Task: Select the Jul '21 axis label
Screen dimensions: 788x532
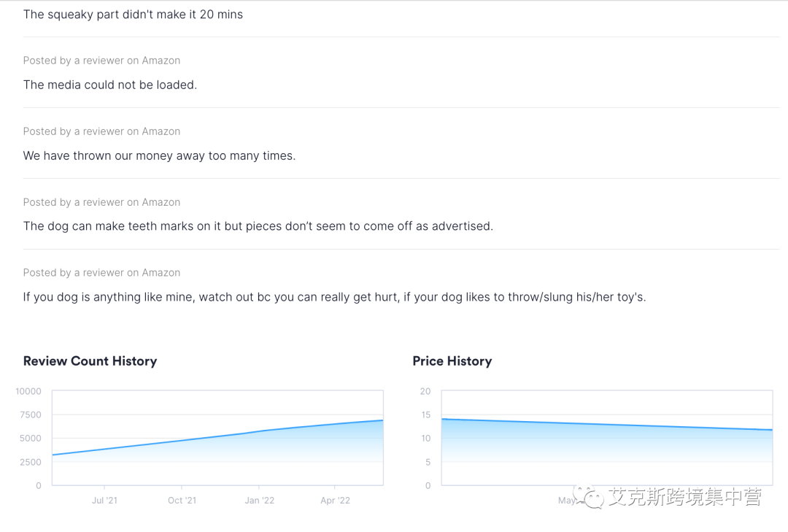Action: (104, 501)
